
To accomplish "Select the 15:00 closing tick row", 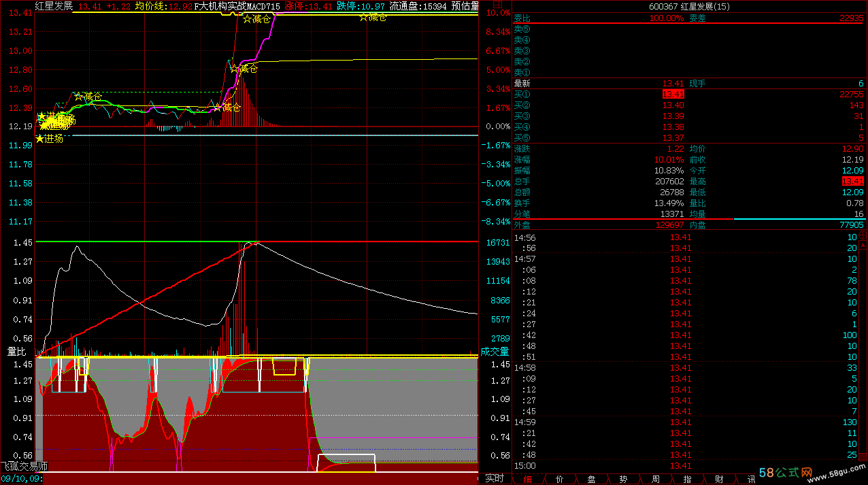I will 686,466.
